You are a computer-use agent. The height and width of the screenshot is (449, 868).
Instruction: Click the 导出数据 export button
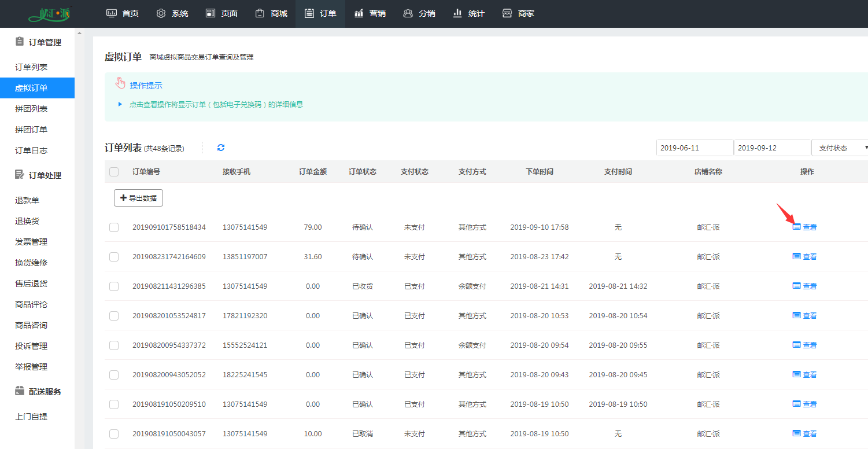coord(138,198)
